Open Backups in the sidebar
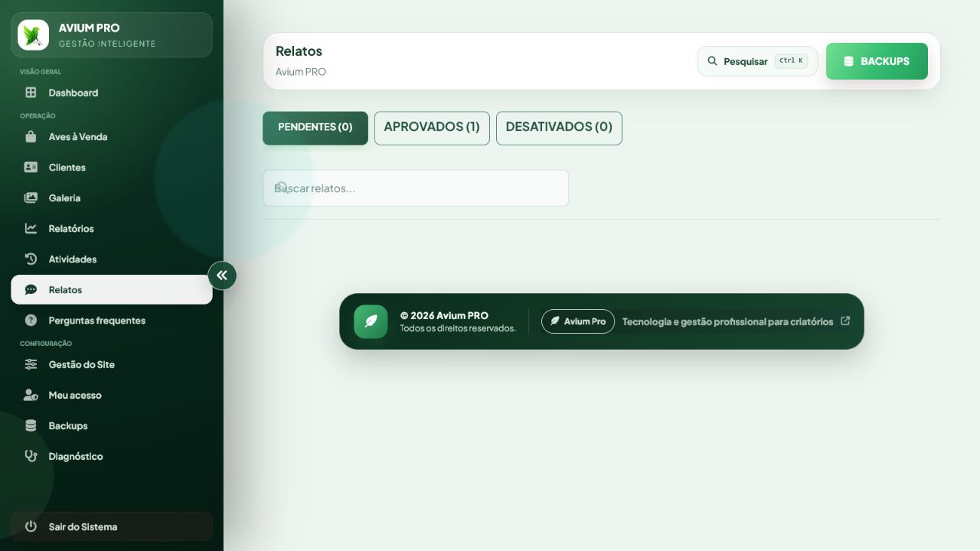Viewport: 980px width, 551px height. click(112, 425)
